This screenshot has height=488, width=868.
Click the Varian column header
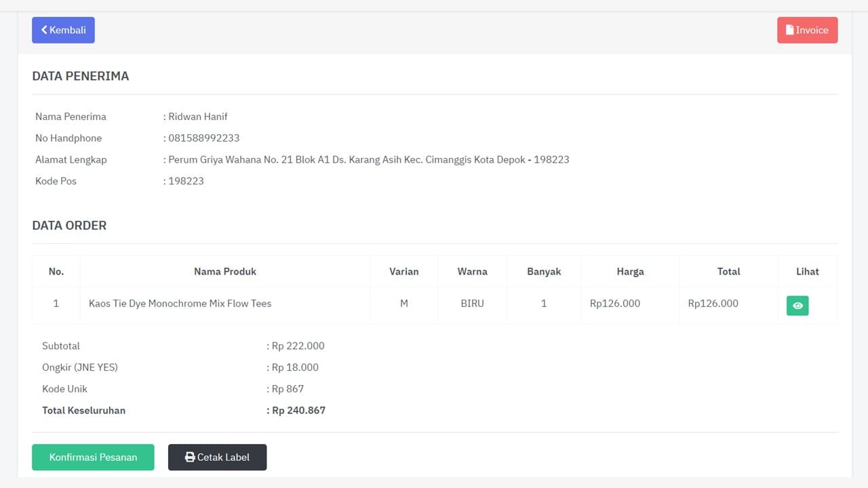pos(403,271)
